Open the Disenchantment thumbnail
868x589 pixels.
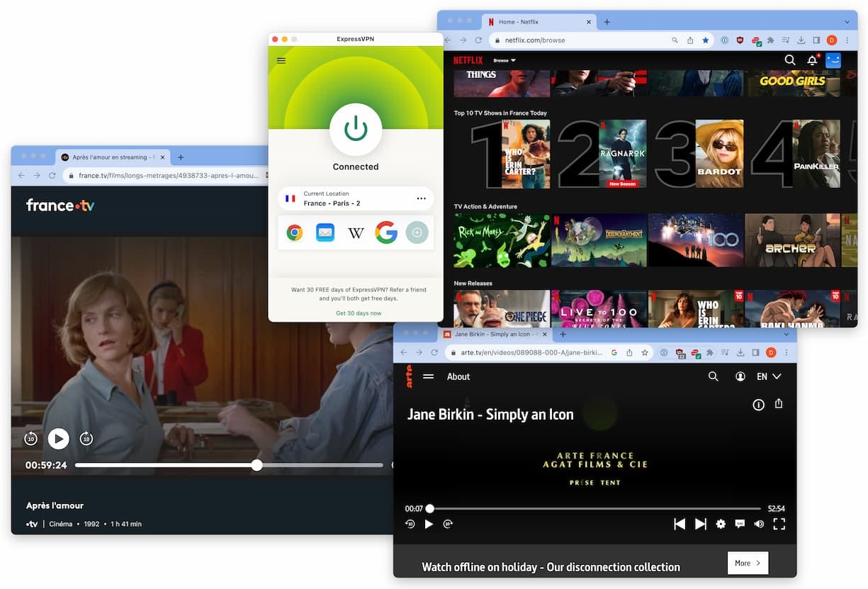point(599,240)
